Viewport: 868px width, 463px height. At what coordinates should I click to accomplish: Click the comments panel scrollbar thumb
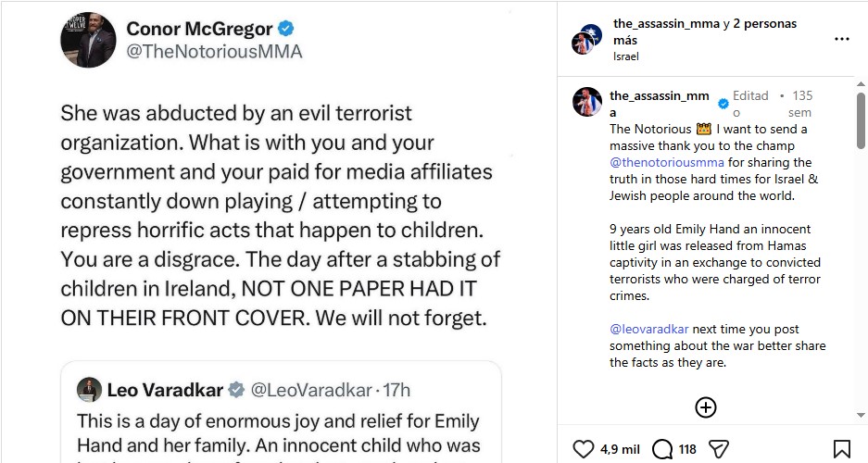point(861,120)
